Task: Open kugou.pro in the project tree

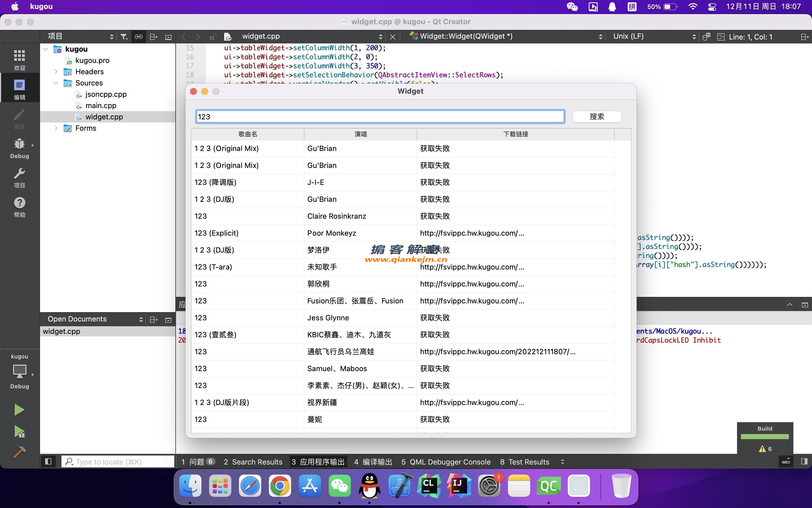Action: (x=92, y=60)
